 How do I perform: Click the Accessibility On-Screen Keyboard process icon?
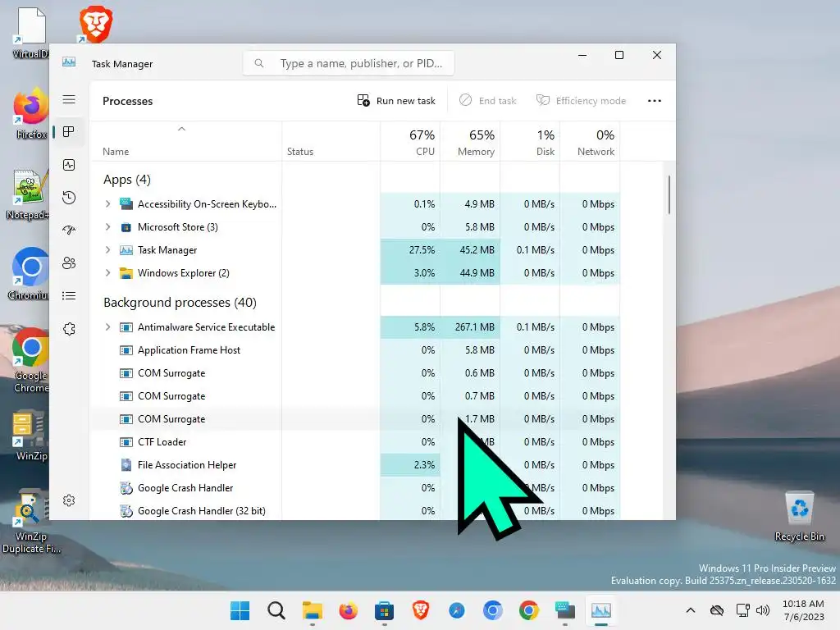(x=126, y=204)
